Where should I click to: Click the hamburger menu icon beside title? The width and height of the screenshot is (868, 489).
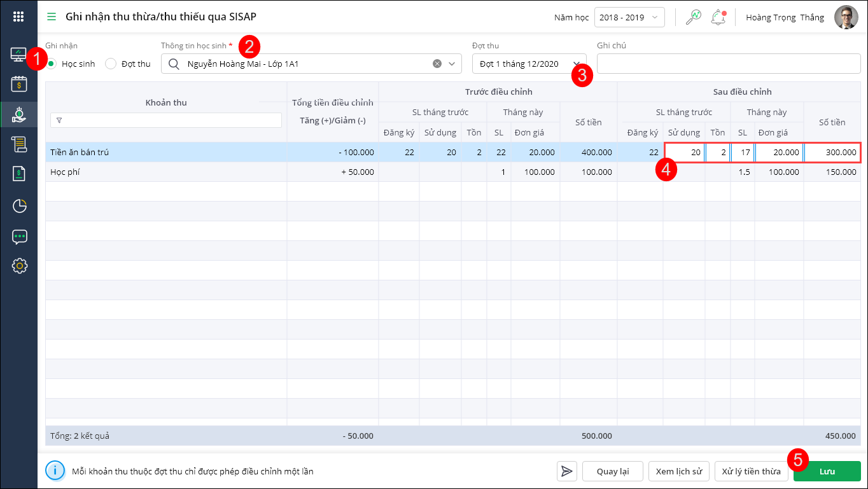tap(52, 17)
